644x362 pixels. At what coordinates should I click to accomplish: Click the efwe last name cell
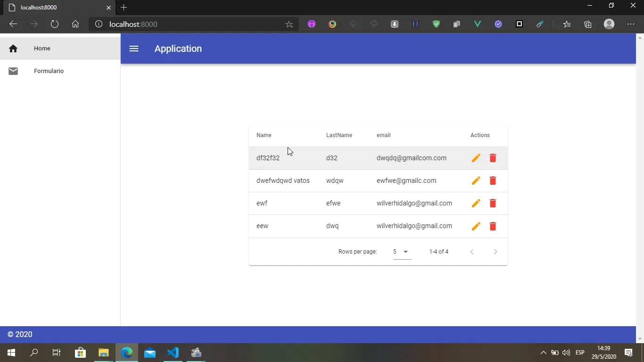333,203
